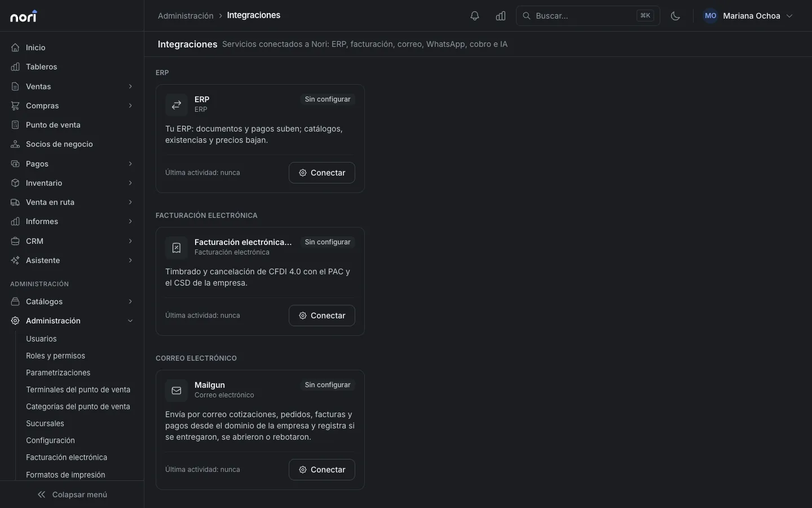Open Configuración in the sidebar
This screenshot has height=508, width=812.
pyautogui.click(x=50, y=440)
